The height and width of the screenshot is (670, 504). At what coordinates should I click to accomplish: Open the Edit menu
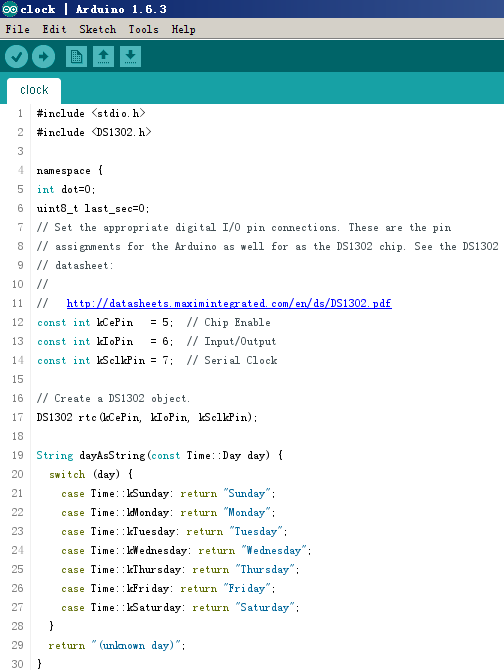coord(54,29)
